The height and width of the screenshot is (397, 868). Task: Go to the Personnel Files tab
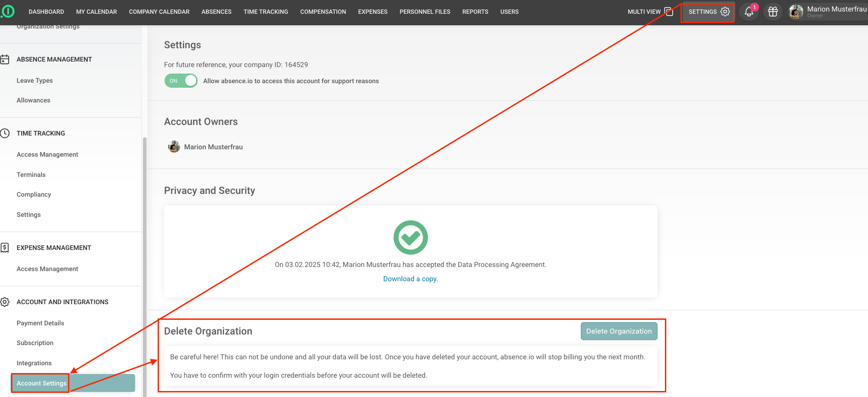click(425, 12)
